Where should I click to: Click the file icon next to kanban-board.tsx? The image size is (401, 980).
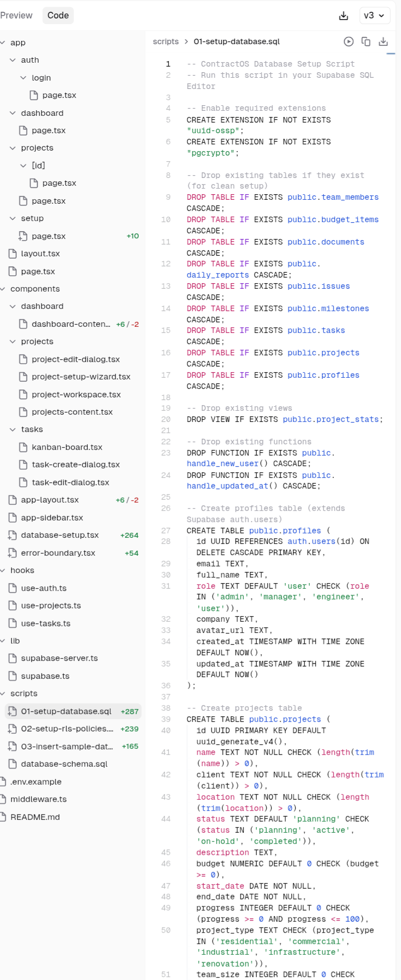23,447
